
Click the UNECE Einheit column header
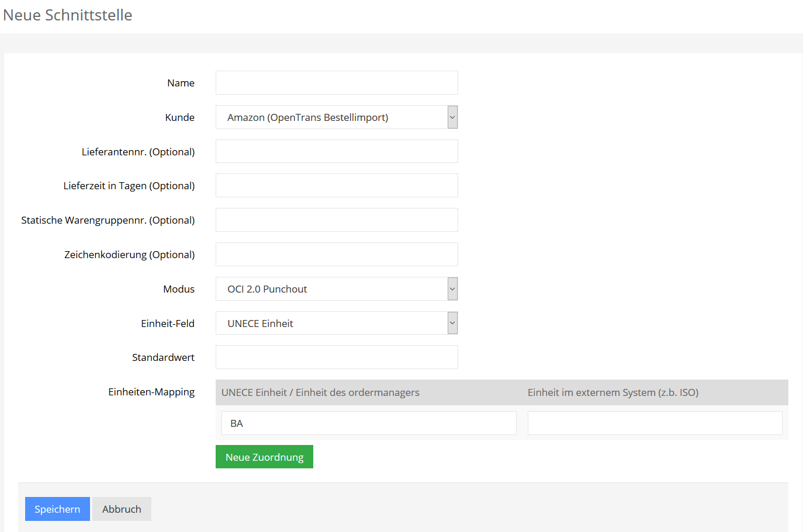tap(320, 392)
